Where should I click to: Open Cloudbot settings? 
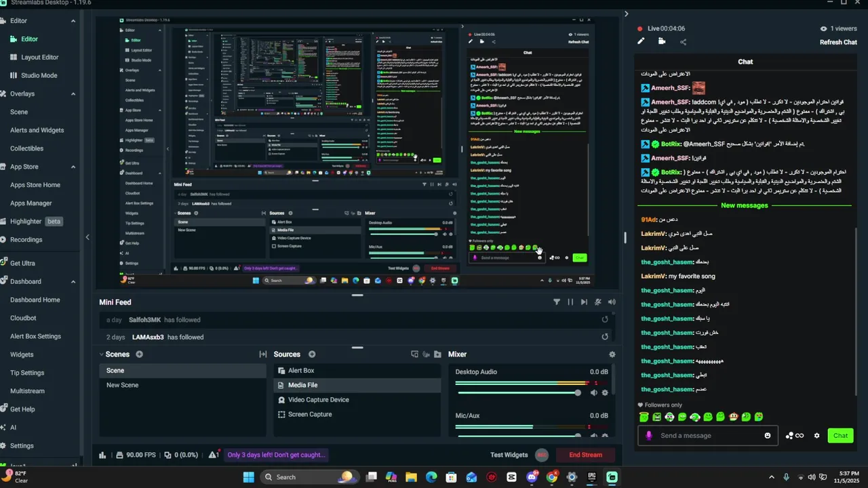[x=23, y=318]
